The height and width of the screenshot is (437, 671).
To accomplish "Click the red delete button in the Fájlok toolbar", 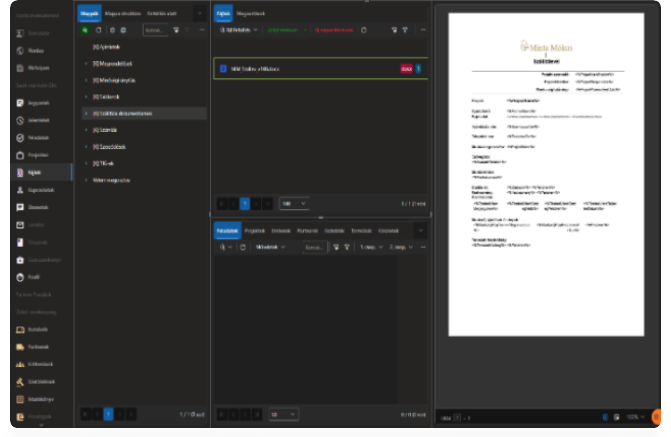I will pyautogui.click(x=334, y=30).
